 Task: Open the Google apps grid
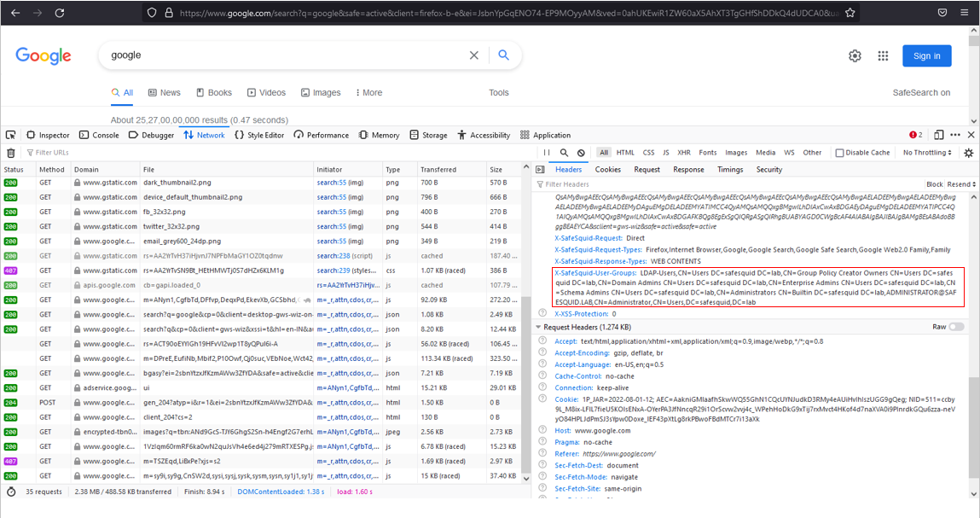pyautogui.click(x=883, y=55)
